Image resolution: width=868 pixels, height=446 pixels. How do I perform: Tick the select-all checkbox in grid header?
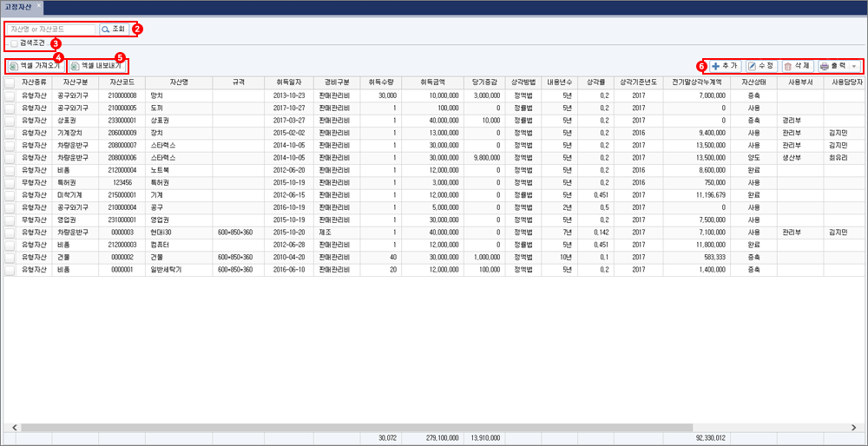click(x=9, y=82)
